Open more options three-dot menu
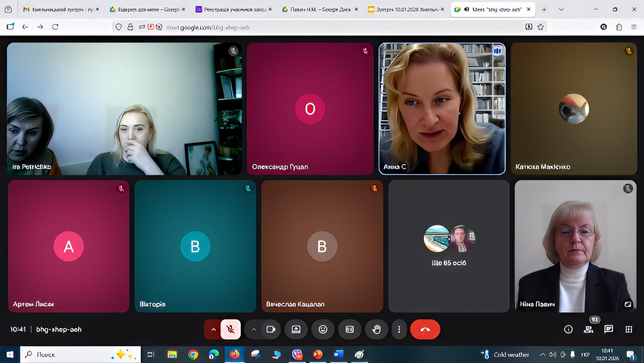The height and width of the screenshot is (363, 644). coord(399,329)
